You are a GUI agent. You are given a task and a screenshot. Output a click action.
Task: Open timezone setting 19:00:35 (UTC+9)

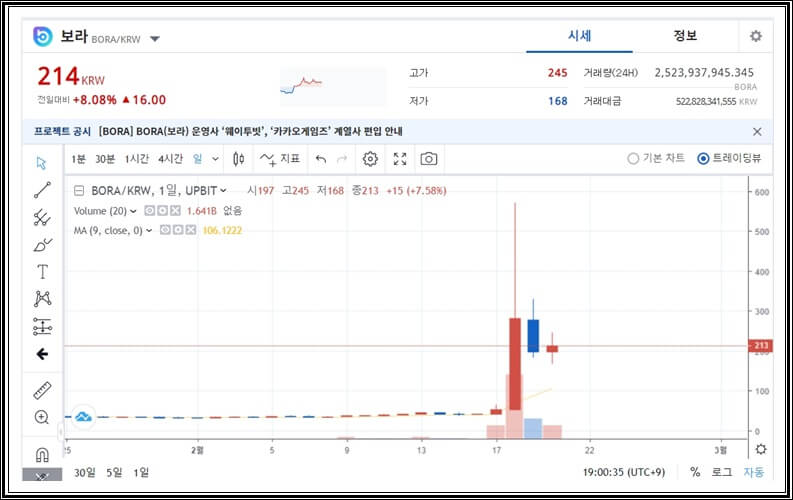point(624,473)
